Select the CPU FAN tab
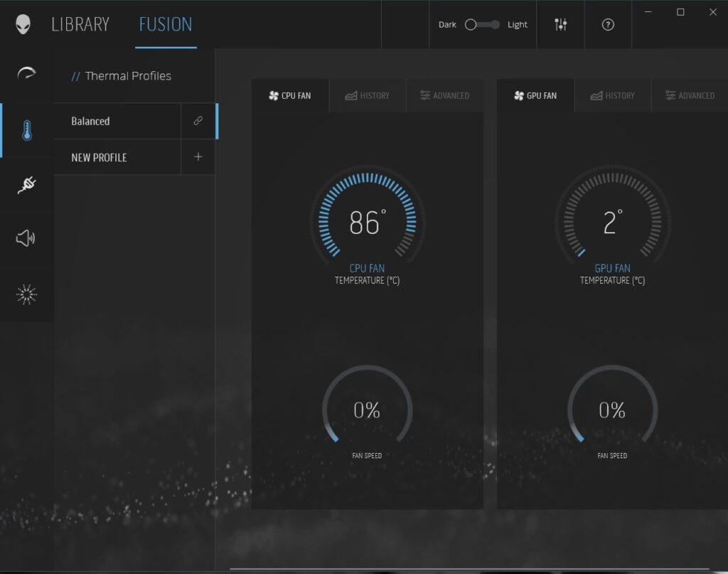 pyautogui.click(x=290, y=95)
